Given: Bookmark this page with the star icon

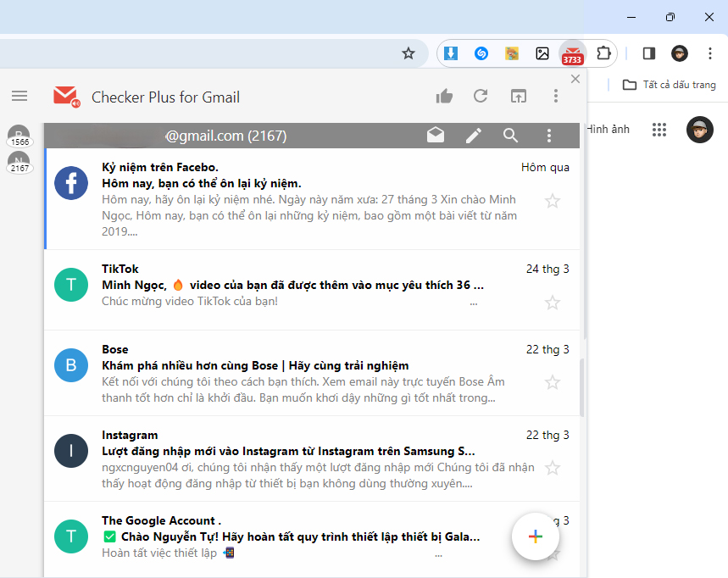Looking at the screenshot, I should [x=408, y=53].
